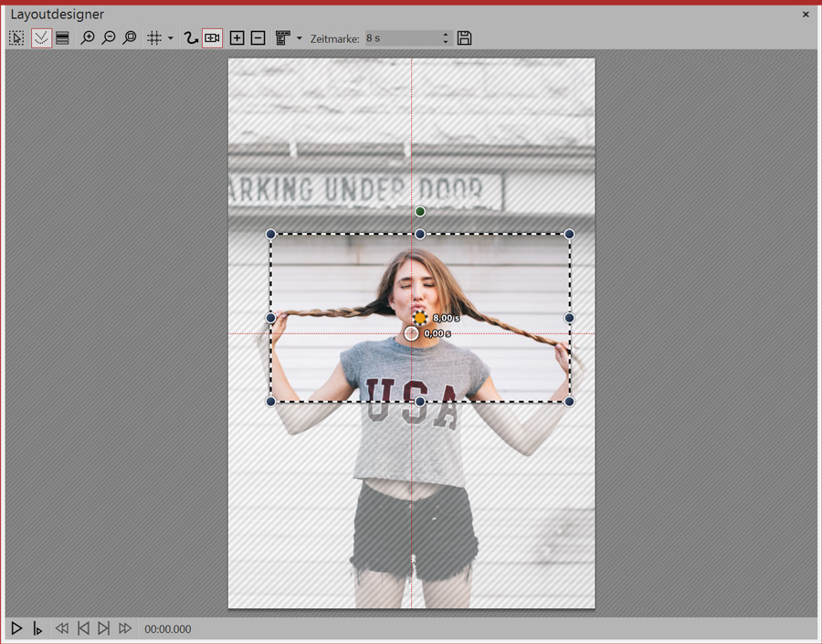Select the dashed selection arrow tool
Viewport: 822px width, 644px height.
(16, 38)
